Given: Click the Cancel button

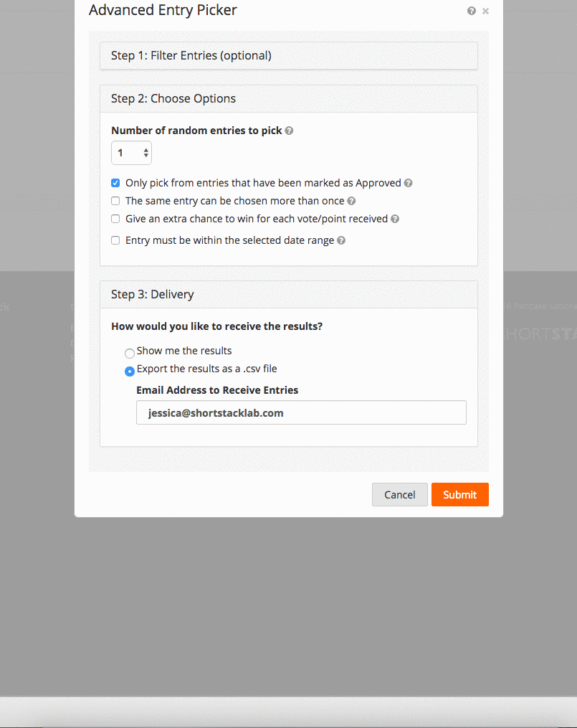Looking at the screenshot, I should [x=399, y=494].
